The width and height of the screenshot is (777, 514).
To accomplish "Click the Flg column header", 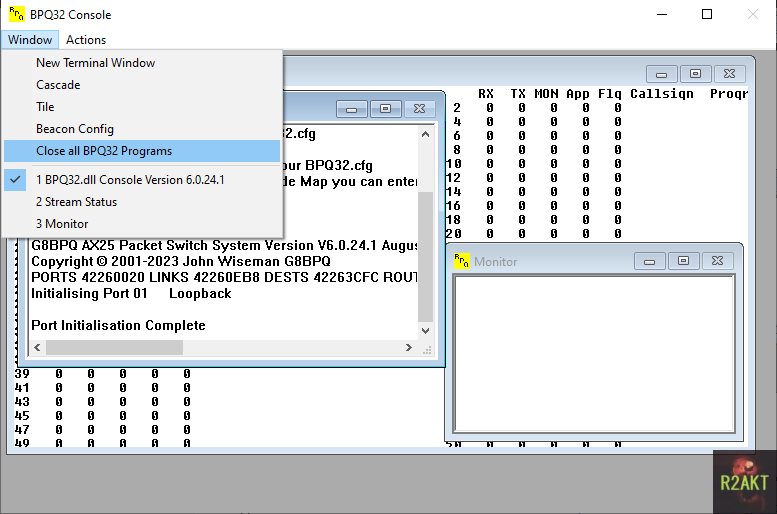I will tap(610, 94).
